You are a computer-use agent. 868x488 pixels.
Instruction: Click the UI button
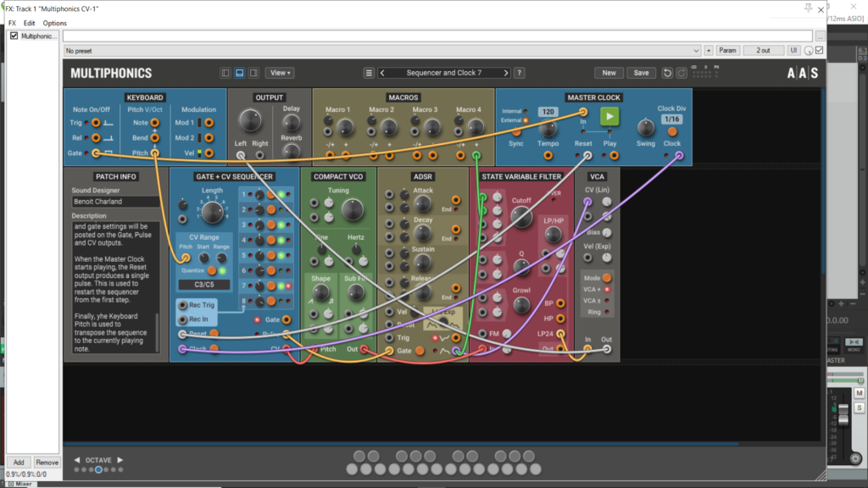pyautogui.click(x=793, y=50)
